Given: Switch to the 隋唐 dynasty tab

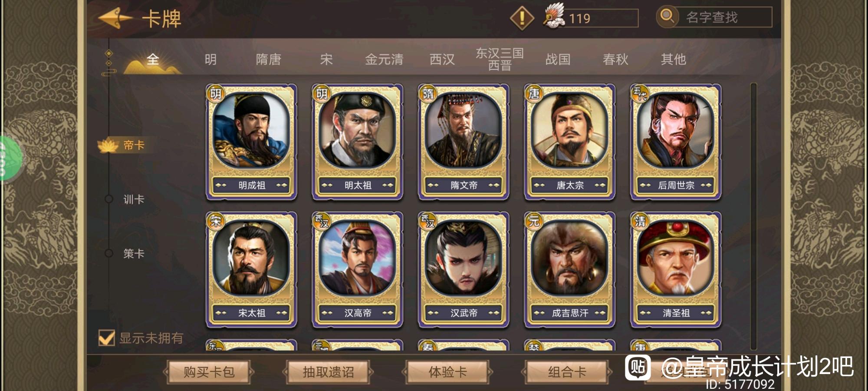Looking at the screenshot, I should pos(268,59).
